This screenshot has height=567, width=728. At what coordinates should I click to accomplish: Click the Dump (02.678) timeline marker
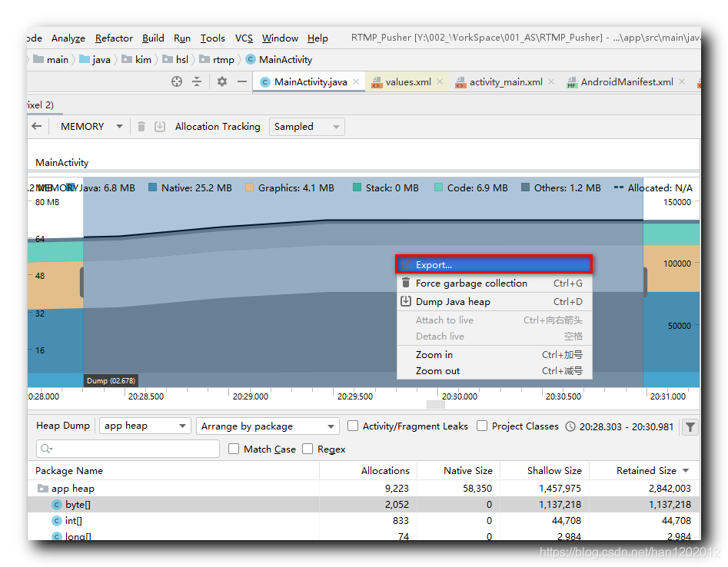coord(111,381)
